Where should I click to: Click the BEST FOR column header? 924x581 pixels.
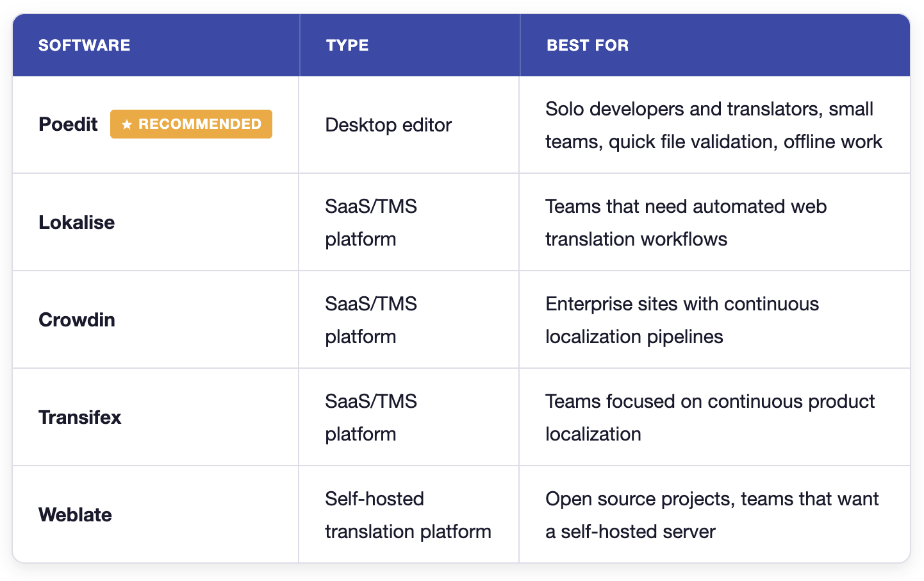(588, 46)
